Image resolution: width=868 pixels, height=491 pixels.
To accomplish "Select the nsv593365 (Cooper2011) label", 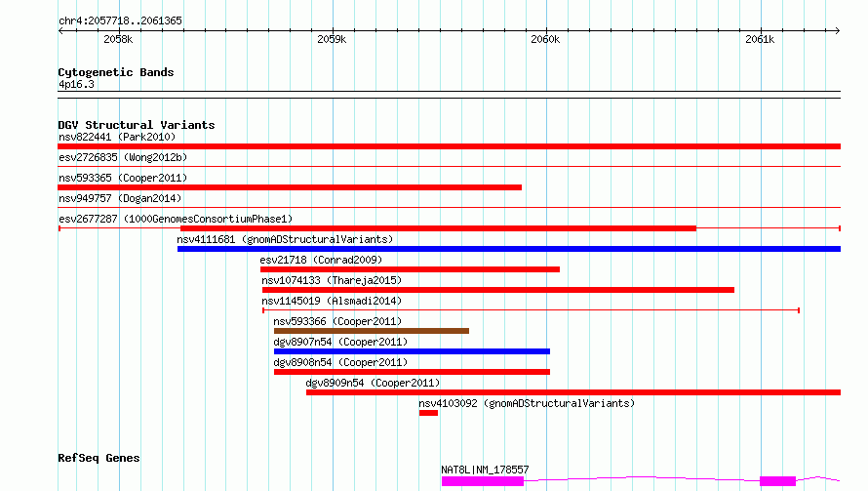I will point(123,178).
